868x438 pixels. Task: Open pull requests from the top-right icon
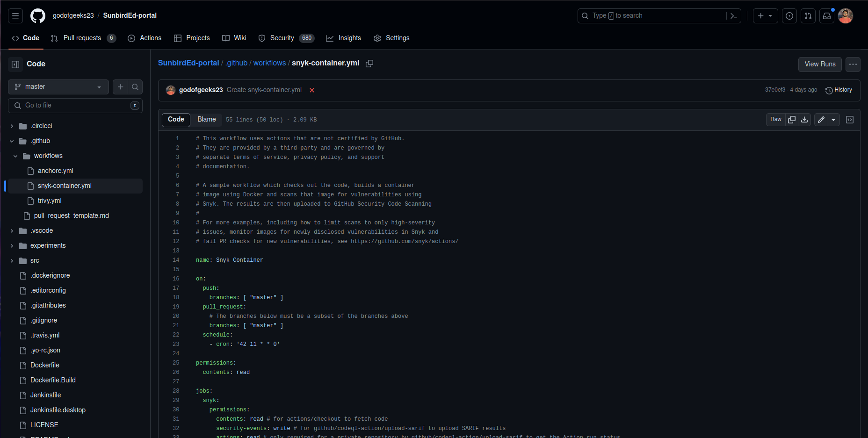[x=808, y=15]
